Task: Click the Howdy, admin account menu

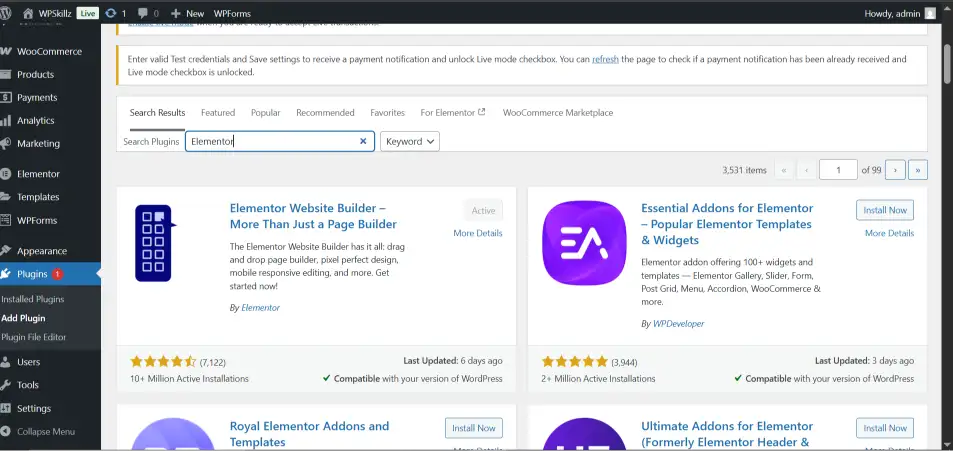Action: [900, 13]
